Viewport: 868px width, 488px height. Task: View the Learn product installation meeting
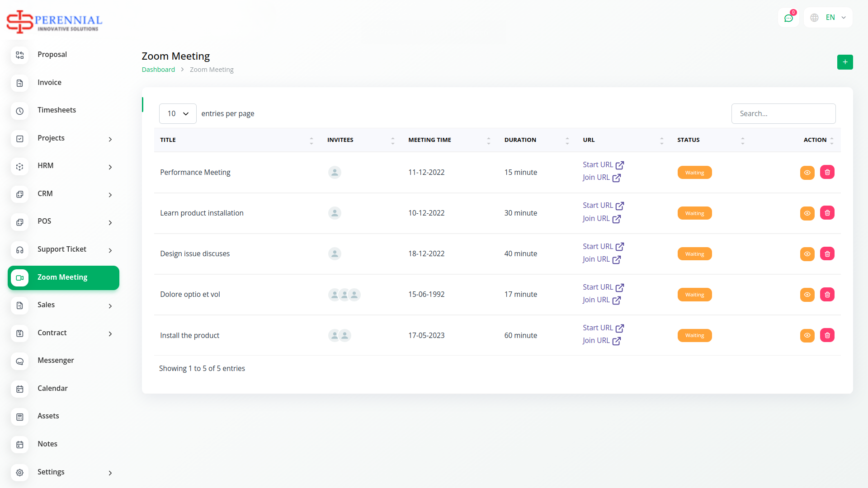807,213
